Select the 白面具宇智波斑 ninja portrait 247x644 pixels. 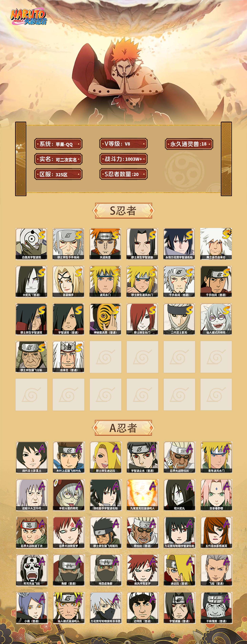31,244
